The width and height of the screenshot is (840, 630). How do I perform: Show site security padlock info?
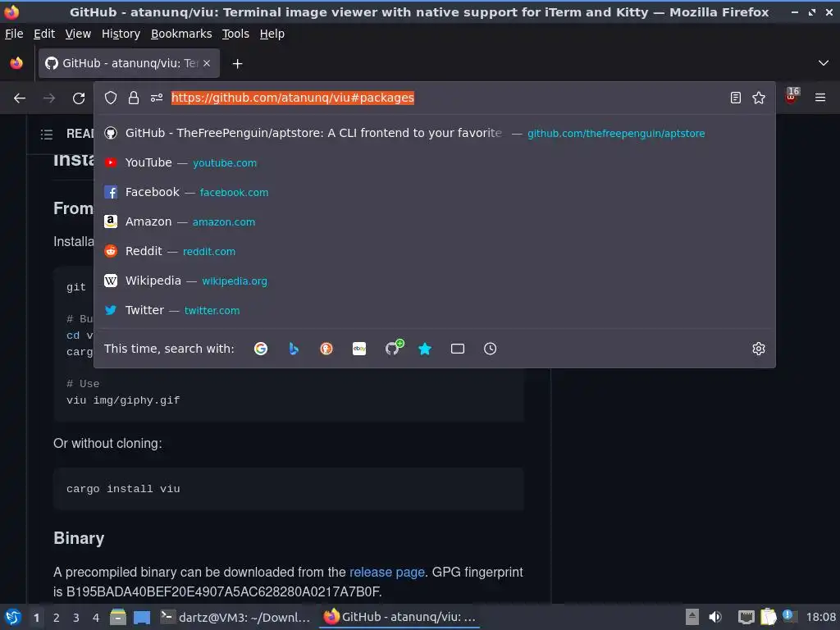point(134,98)
